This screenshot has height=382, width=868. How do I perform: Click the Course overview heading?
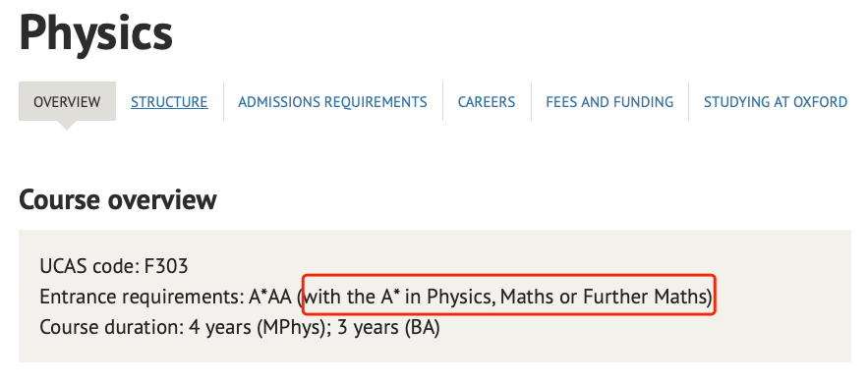pos(117,199)
